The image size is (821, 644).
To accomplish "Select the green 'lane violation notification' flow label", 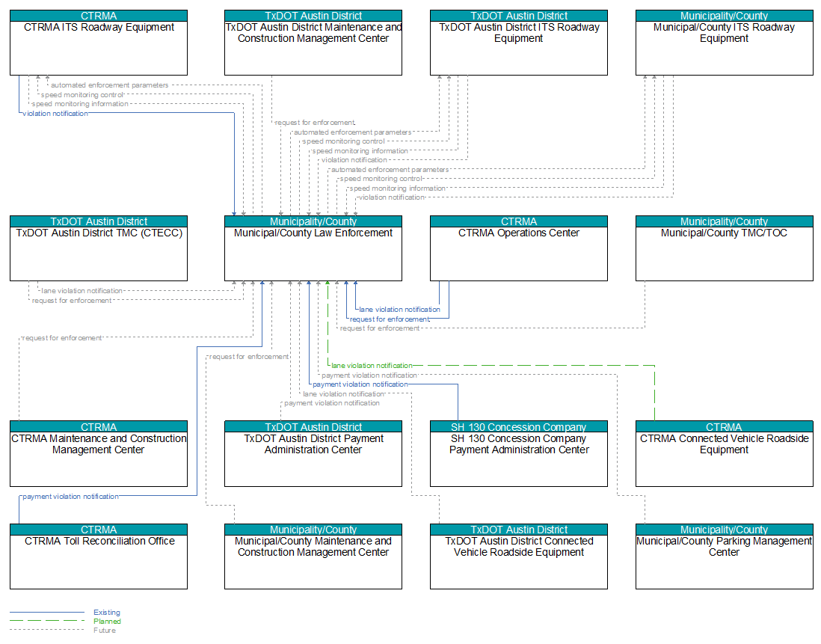I will tap(372, 366).
